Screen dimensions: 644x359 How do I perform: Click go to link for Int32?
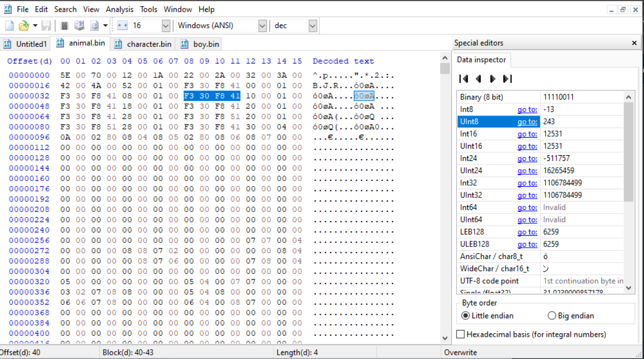coord(527,183)
